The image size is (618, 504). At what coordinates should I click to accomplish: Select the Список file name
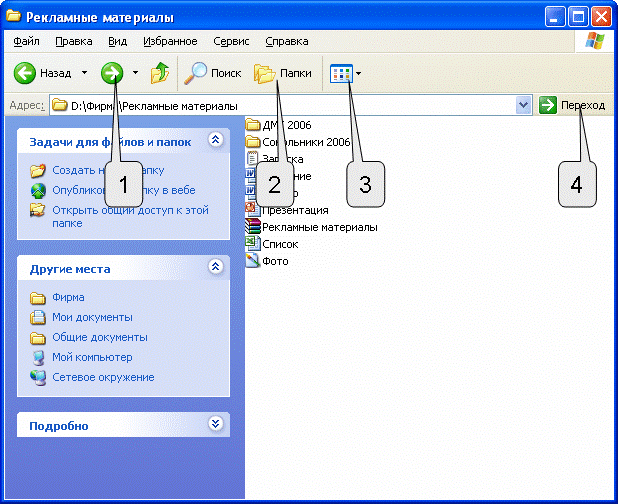[x=280, y=244]
